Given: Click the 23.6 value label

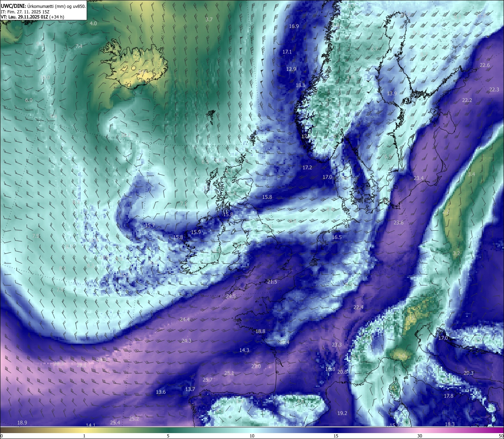Looking at the screenshot, I should [x=398, y=222].
